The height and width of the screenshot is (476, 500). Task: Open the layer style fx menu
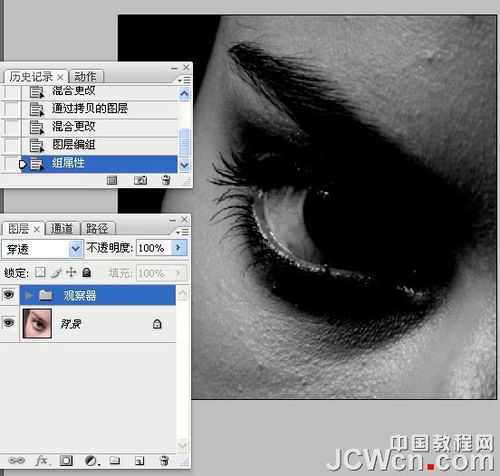tap(42, 460)
